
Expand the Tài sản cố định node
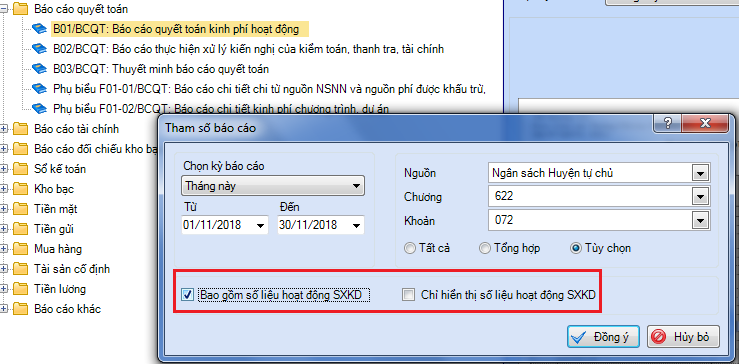[4, 269]
